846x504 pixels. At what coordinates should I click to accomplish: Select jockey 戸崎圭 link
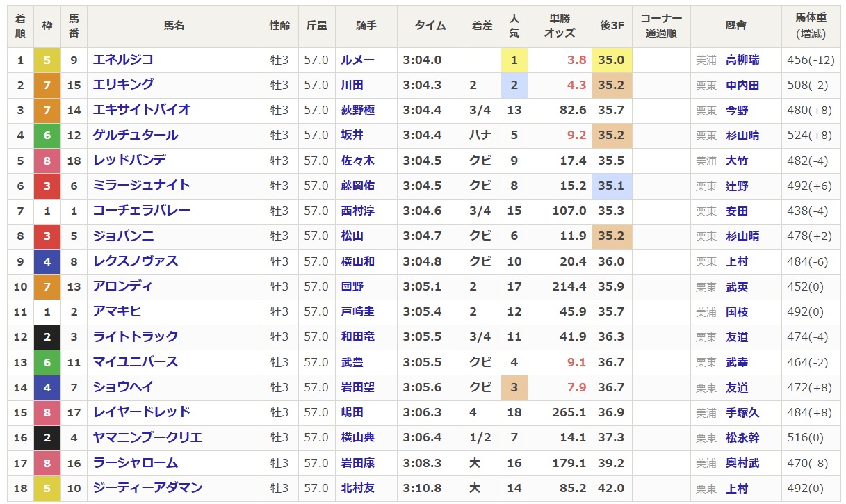point(357,312)
